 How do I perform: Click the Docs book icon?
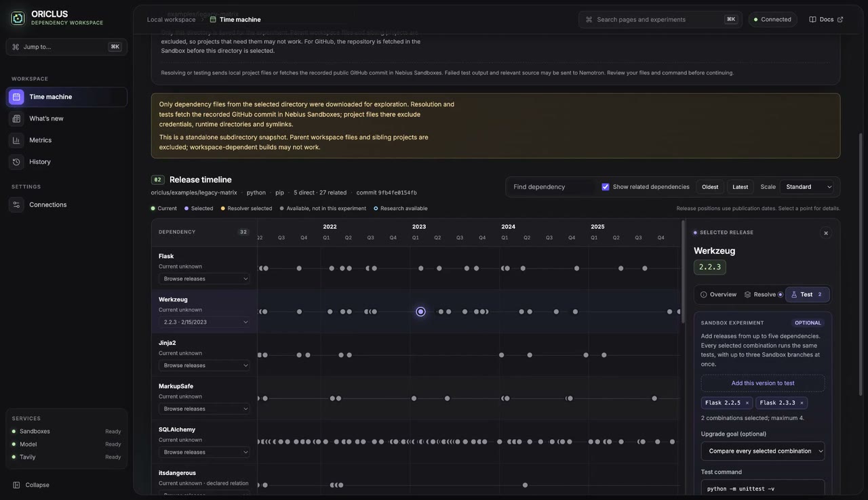coord(813,20)
